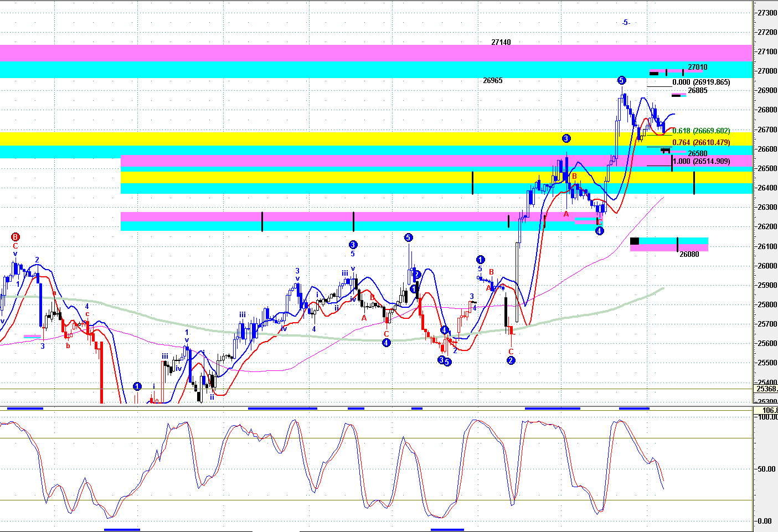Click the 26965 price level label

pyautogui.click(x=492, y=80)
